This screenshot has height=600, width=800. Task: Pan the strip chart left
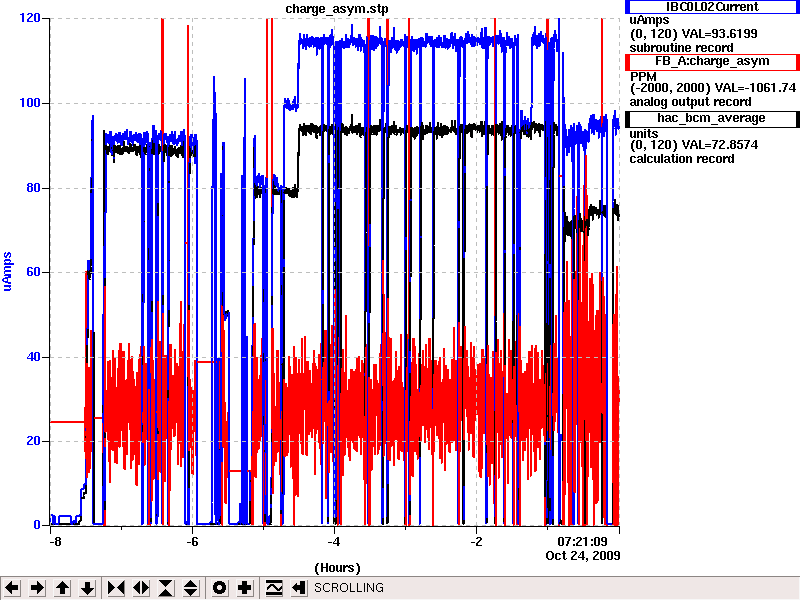tap(12, 588)
